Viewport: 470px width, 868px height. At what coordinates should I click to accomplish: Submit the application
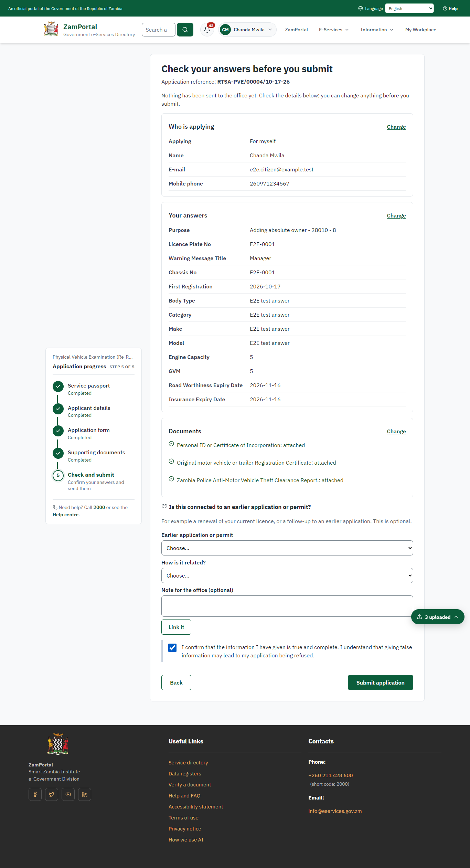pyautogui.click(x=381, y=682)
